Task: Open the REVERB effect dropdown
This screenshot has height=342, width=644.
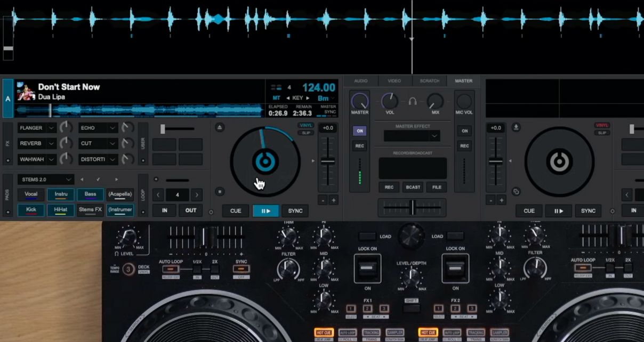Action: tap(51, 143)
